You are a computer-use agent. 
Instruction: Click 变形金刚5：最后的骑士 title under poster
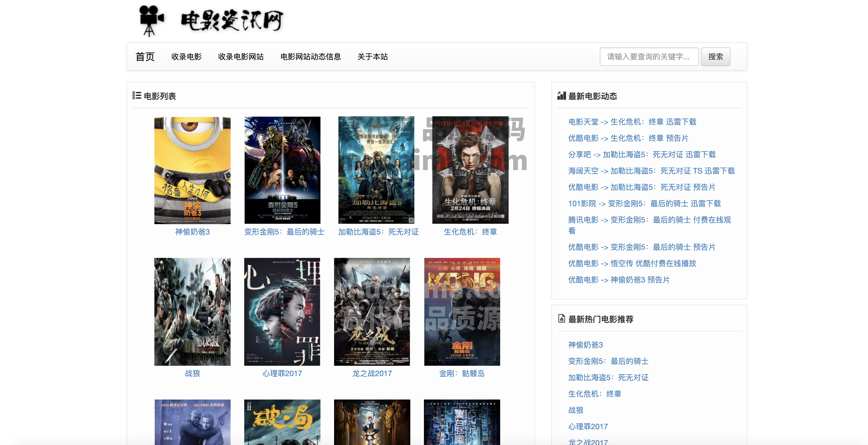(284, 232)
